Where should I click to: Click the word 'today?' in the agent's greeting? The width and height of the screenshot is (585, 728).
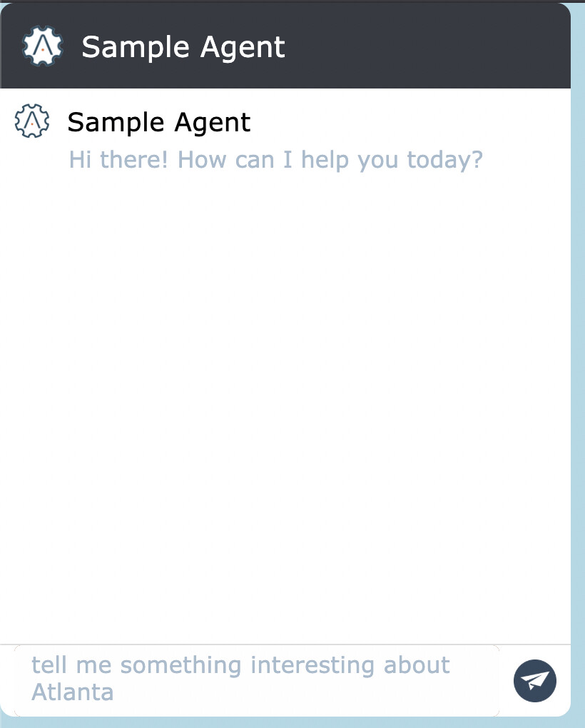click(x=444, y=160)
